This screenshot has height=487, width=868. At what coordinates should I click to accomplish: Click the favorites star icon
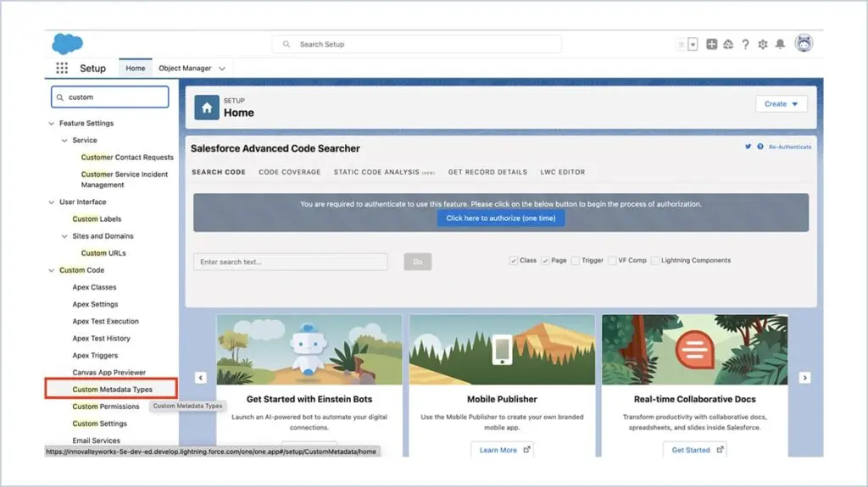coord(682,44)
